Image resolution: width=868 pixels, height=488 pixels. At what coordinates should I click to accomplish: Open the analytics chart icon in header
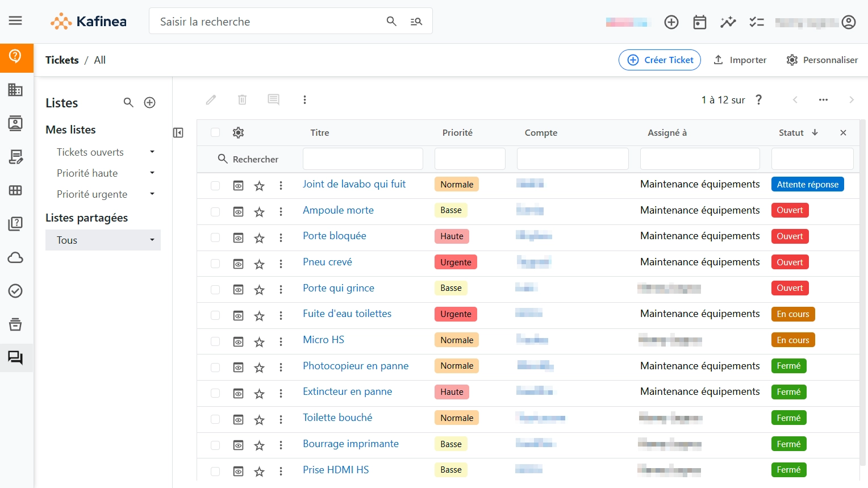[728, 22]
